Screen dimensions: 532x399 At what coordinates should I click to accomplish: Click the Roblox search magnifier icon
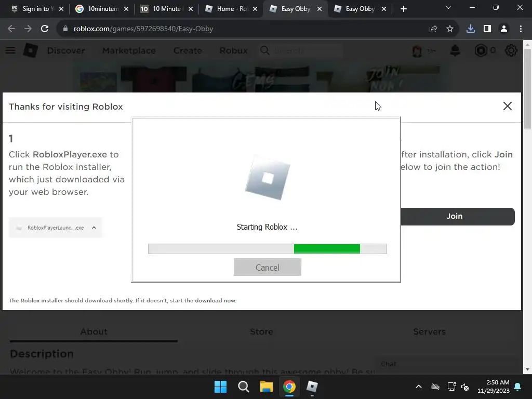pyautogui.click(x=264, y=50)
